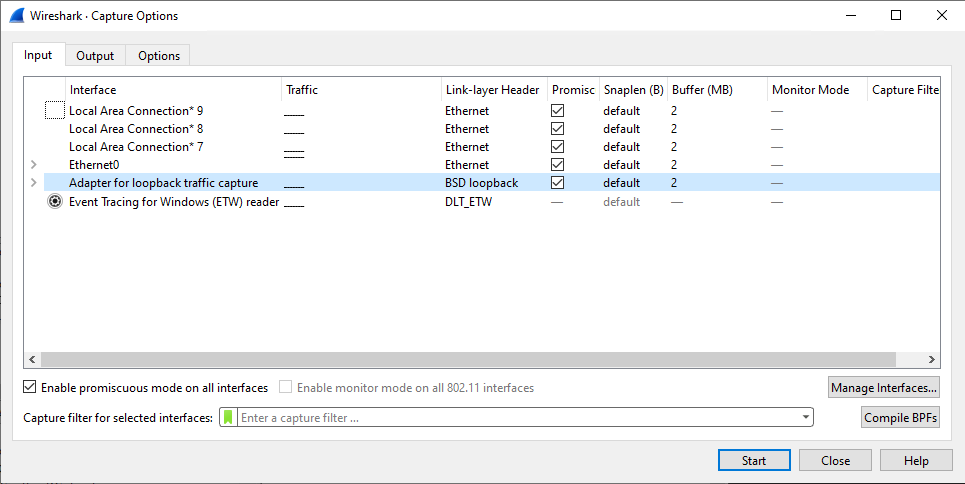
Task: Select Adapter for loopback traffic capture
Action: click(x=164, y=183)
